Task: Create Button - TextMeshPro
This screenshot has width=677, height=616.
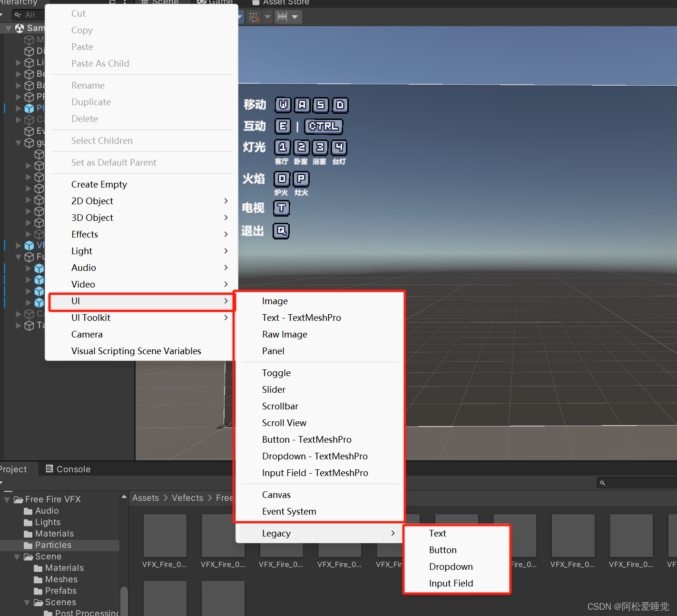Action: [x=320, y=439]
